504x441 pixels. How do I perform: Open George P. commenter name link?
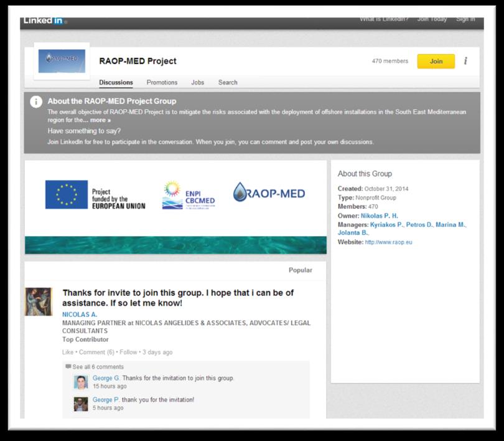click(106, 399)
